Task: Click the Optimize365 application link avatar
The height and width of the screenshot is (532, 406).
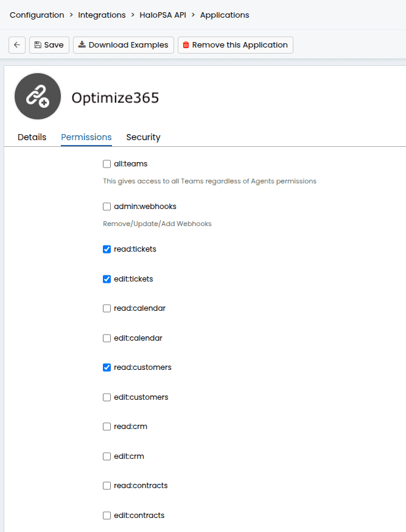Action: (x=38, y=96)
